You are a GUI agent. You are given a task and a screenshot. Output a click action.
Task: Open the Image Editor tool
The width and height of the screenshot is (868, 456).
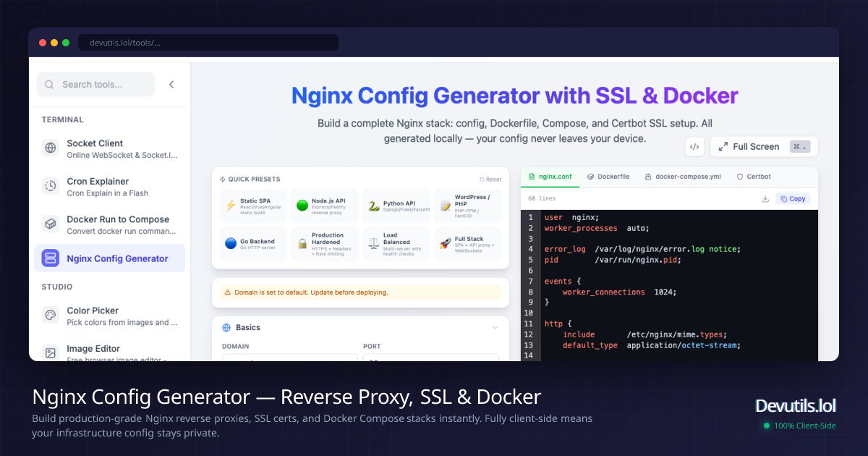coord(109,352)
